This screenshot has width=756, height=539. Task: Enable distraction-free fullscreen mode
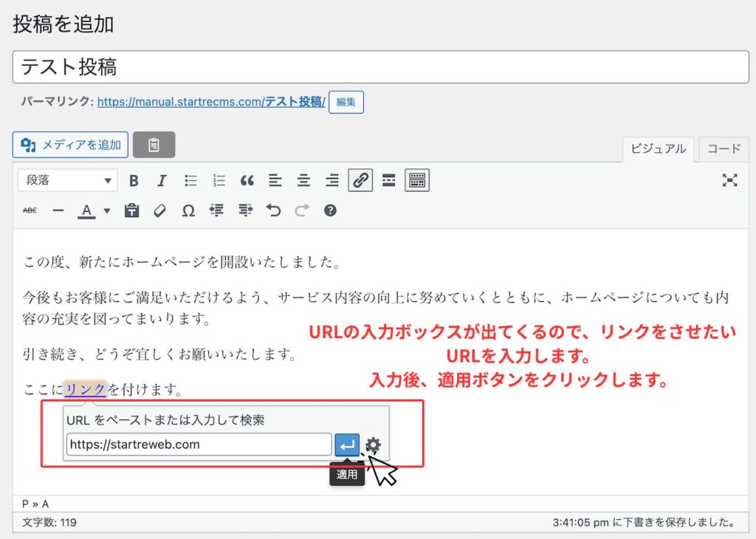pos(729,180)
